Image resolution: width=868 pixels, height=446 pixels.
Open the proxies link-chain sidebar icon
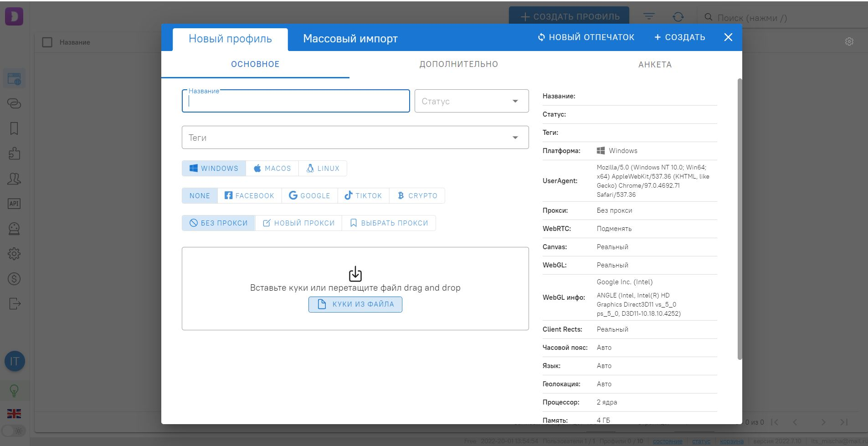coord(14,103)
